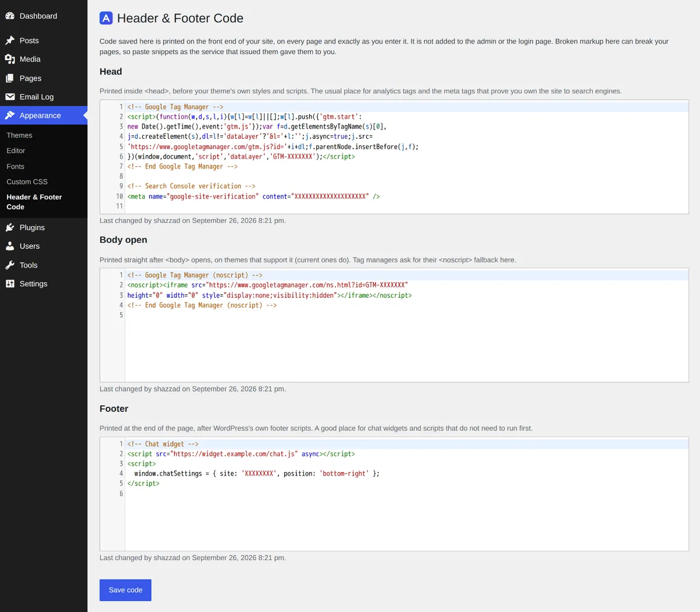Screen dimensions: 700x612
Task: Click the closing </script> line in Footer
Action: point(143,483)
